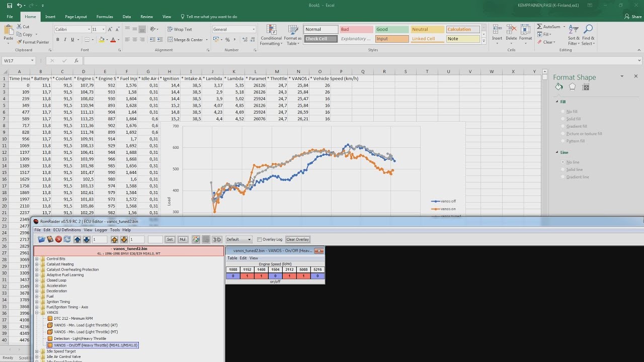Apply the Good cell style swatch
Screen dimensions: 644x362
[x=391, y=29]
